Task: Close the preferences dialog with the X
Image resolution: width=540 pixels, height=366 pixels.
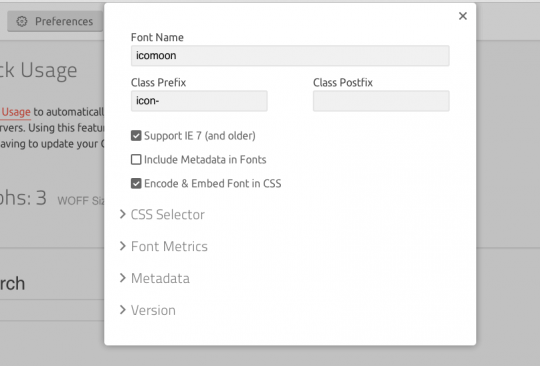Action: tap(463, 16)
